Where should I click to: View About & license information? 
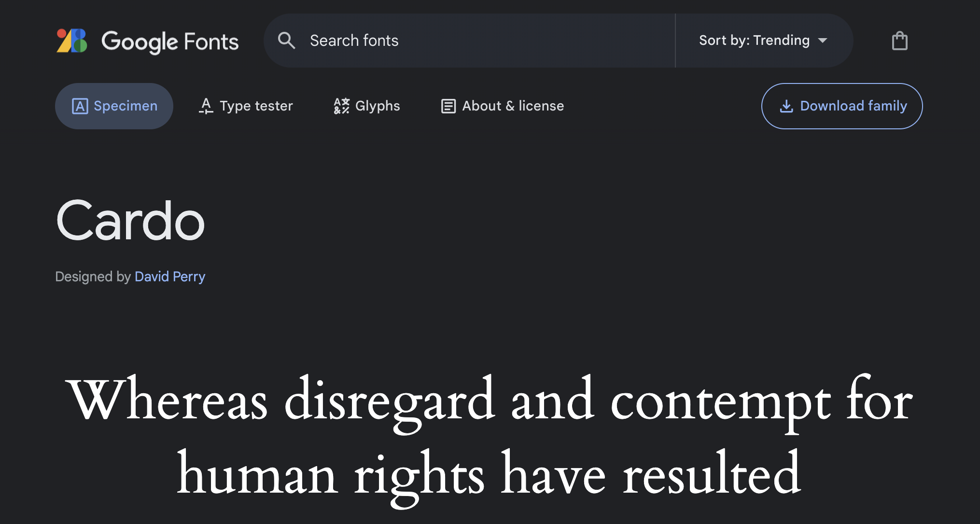click(503, 106)
